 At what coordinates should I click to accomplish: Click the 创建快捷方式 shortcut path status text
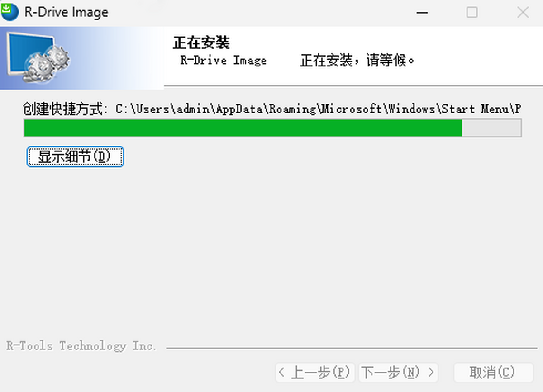tap(272, 109)
